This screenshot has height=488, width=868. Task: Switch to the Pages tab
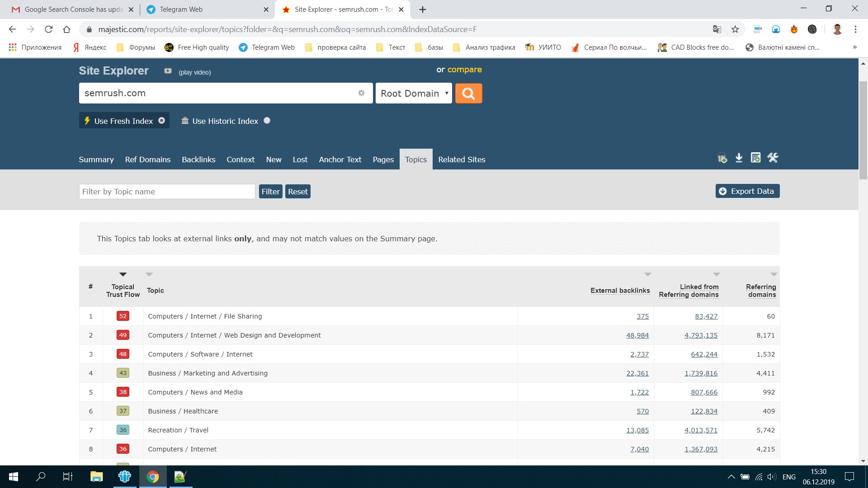tap(383, 160)
